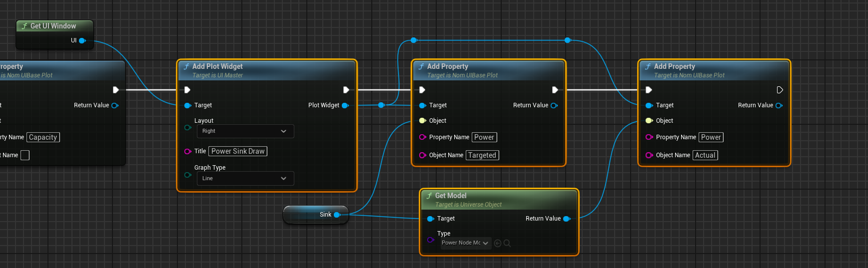Click the Title input pin on Add Plot Widget
This screenshot has height=268, width=868.
click(188, 151)
